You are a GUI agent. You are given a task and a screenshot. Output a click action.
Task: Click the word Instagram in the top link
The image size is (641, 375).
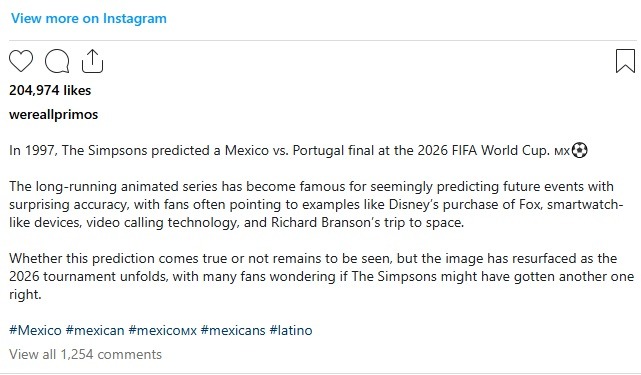(134, 18)
